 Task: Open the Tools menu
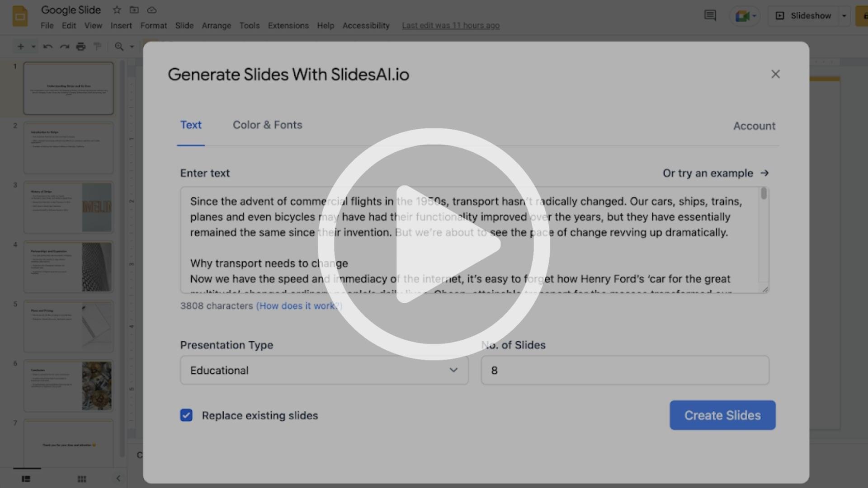click(250, 25)
